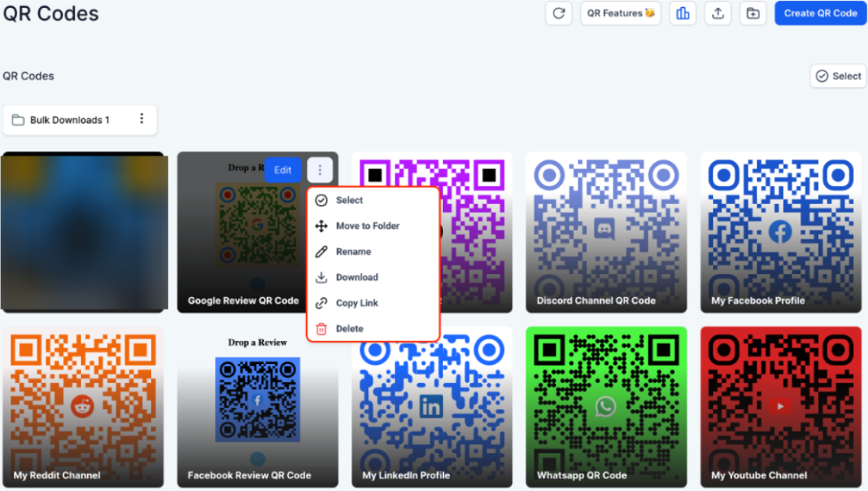Choose Move to Folder in the menu
The image size is (868, 491).
pyautogui.click(x=373, y=226)
